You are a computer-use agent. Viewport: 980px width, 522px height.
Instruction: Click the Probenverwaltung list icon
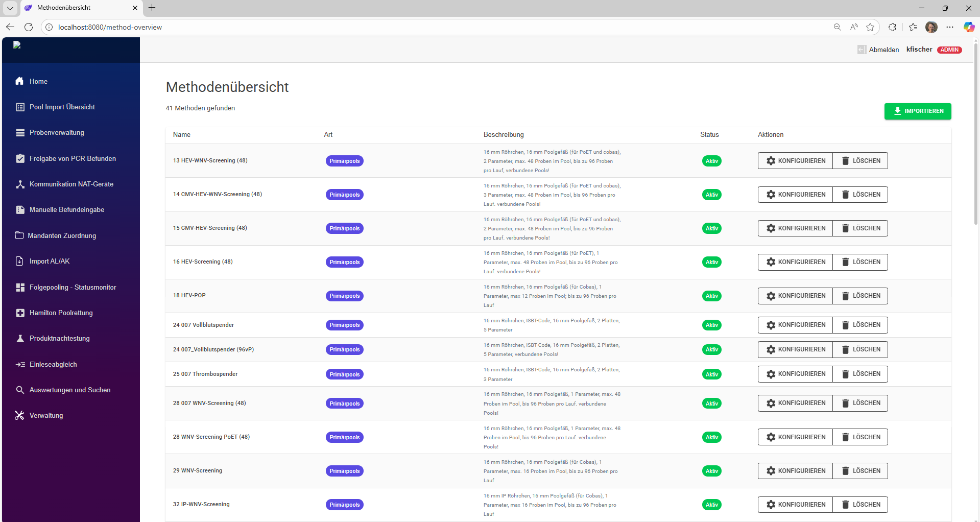pos(20,133)
